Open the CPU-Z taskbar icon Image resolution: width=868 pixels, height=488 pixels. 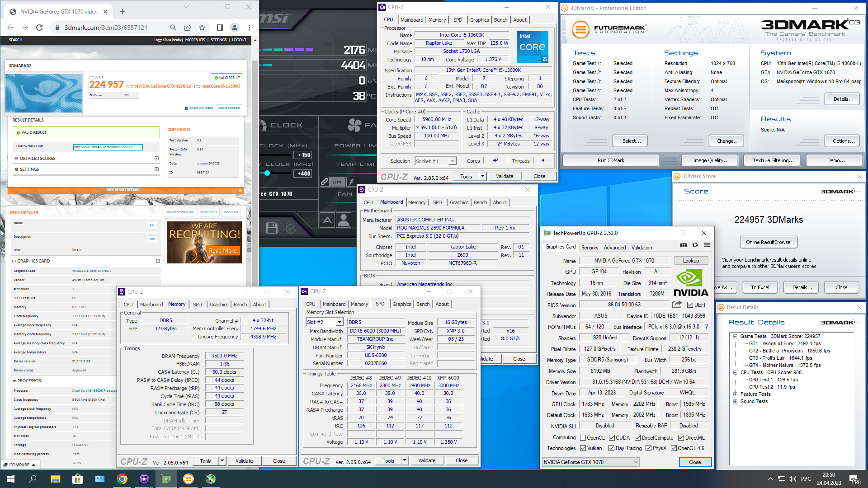[144, 479]
